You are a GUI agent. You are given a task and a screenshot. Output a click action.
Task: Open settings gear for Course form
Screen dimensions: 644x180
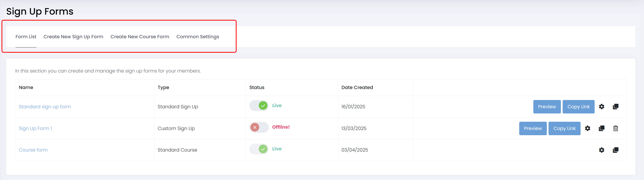coord(602,150)
